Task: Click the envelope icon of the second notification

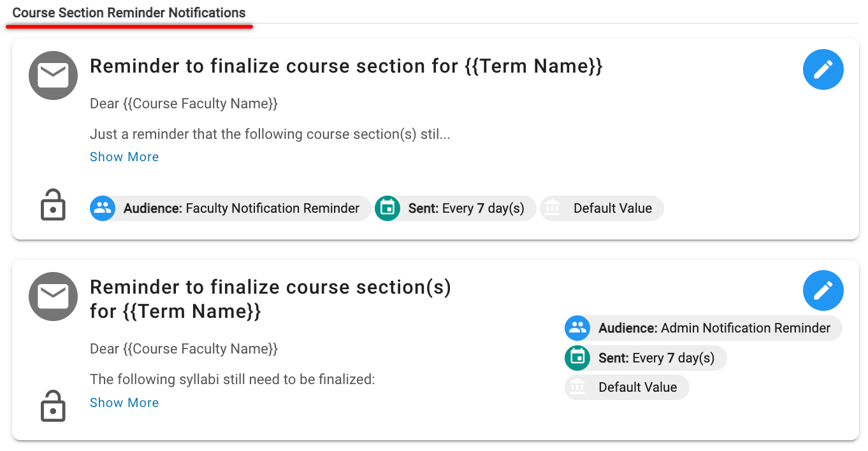Action: point(53,297)
